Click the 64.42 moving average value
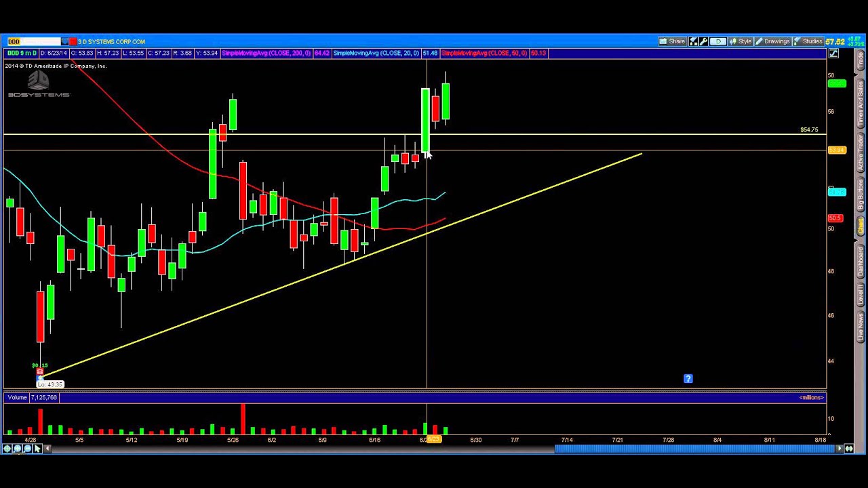The height and width of the screenshot is (488, 868). [321, 53]
